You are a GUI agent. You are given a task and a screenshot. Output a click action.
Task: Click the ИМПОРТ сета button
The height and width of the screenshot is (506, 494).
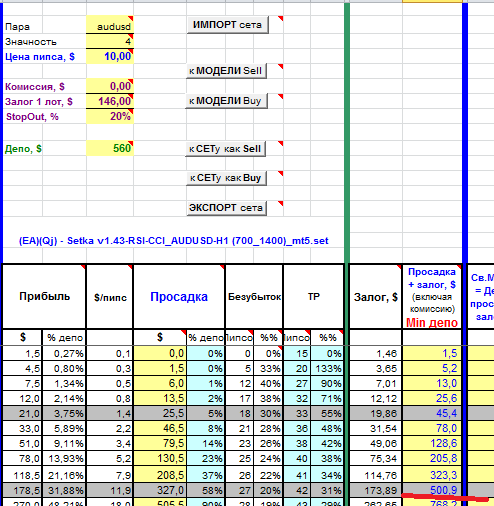[x=228, y=25]
